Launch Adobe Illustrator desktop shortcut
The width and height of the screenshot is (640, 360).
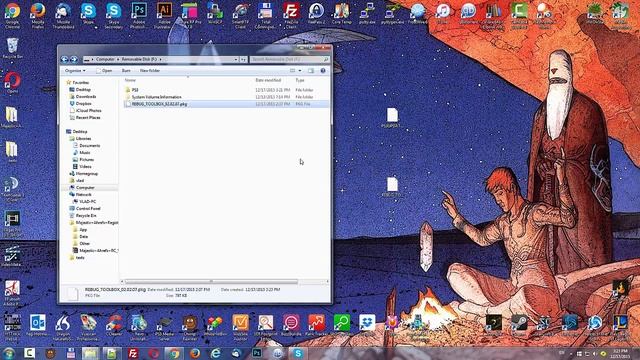164,15
